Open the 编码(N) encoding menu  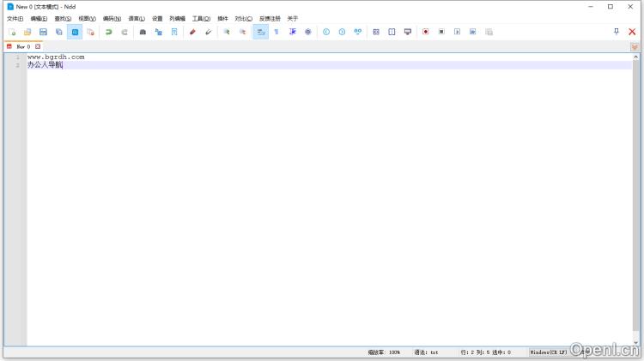click(x=112, y=18)
